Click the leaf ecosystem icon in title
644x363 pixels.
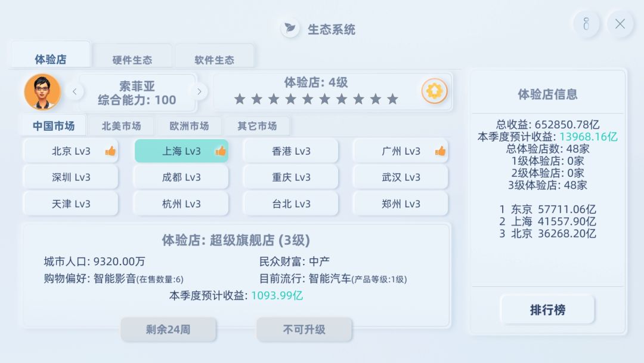tap(290, 29)
